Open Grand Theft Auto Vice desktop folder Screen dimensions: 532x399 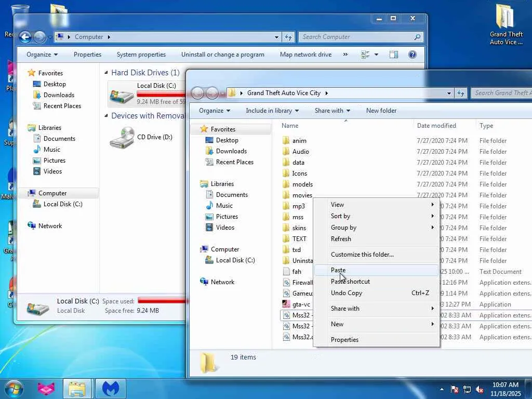pos(506,24)
